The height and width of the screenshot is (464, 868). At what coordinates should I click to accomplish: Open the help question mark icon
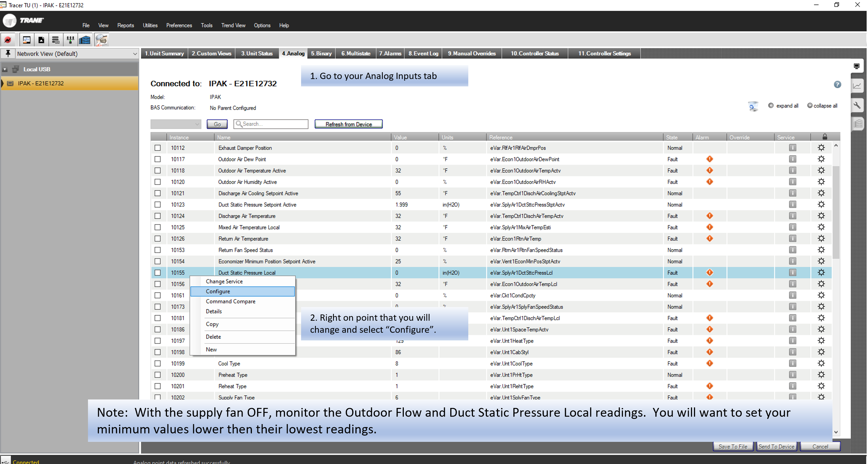837,84
